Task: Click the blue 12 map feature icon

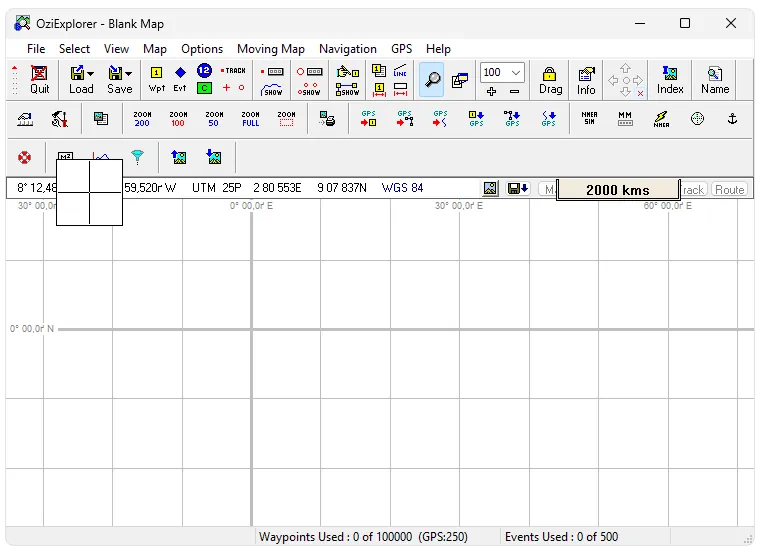Action: (205, 70)
